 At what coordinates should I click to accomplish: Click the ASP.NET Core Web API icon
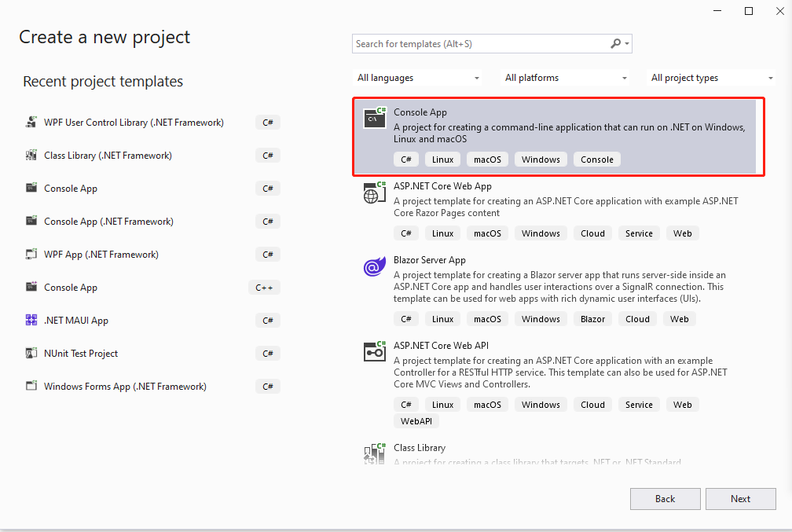375,351
